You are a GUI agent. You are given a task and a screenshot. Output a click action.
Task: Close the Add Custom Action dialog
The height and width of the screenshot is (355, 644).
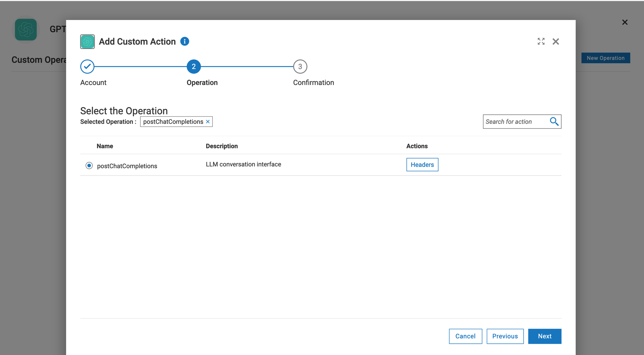[x=555, y=42]
